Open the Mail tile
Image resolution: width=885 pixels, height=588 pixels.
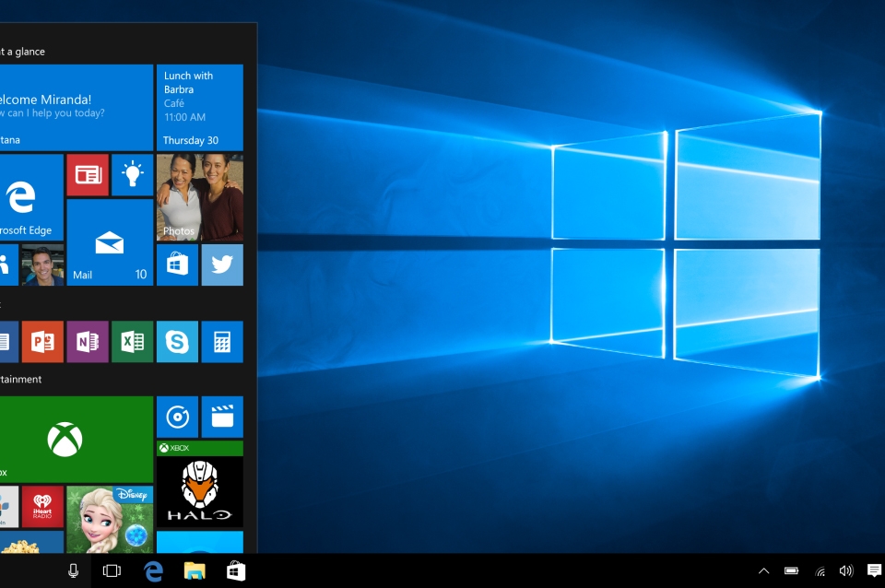point(110,242)
